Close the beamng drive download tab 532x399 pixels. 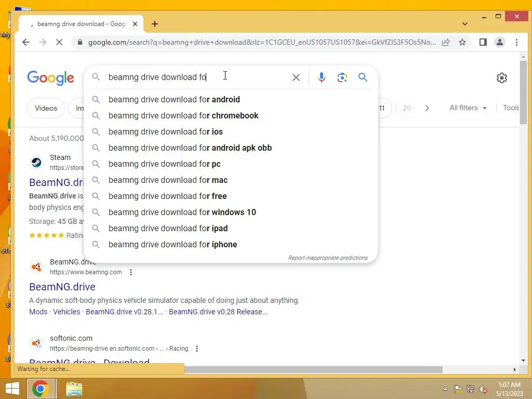[135, 24]
